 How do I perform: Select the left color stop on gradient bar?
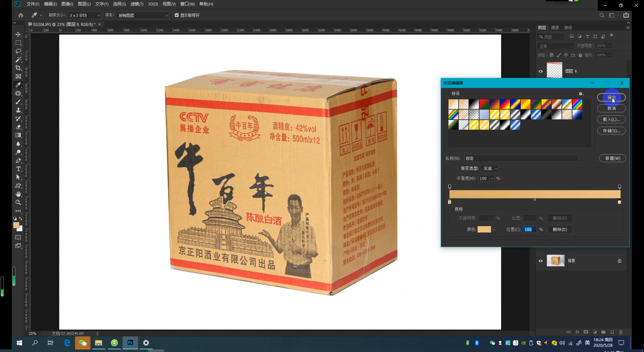point(450,202)
